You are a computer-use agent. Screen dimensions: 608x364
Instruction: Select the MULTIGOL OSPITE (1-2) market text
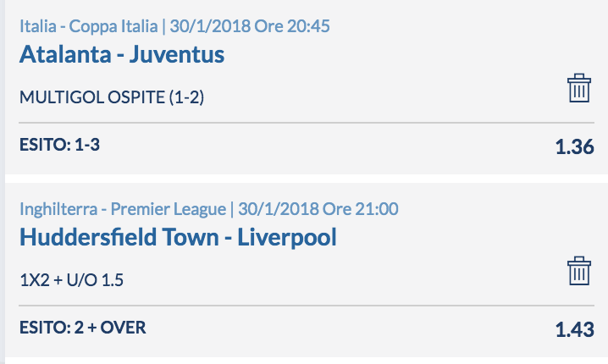112,97
